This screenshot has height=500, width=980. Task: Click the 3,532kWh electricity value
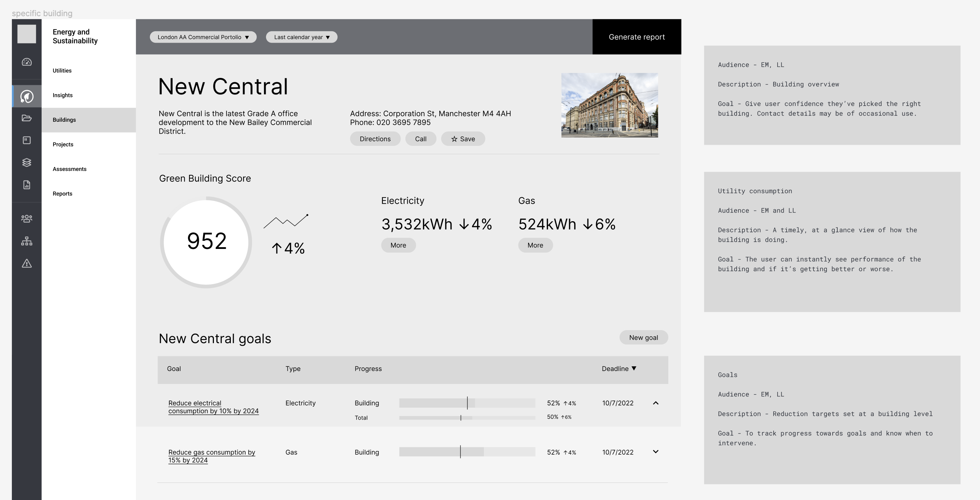pos(417,224)
